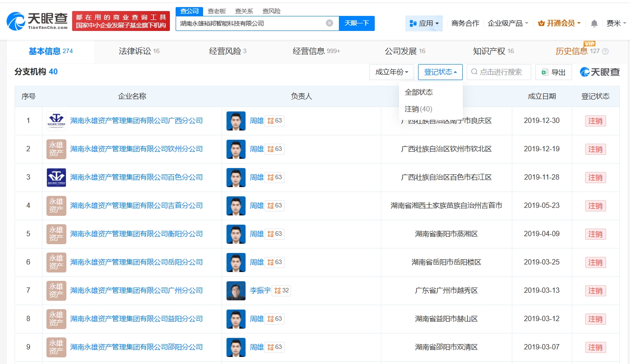Open the 应用 dropdown menu
The height and width of the screenshot is (364, 630).
tap(424, 23)
